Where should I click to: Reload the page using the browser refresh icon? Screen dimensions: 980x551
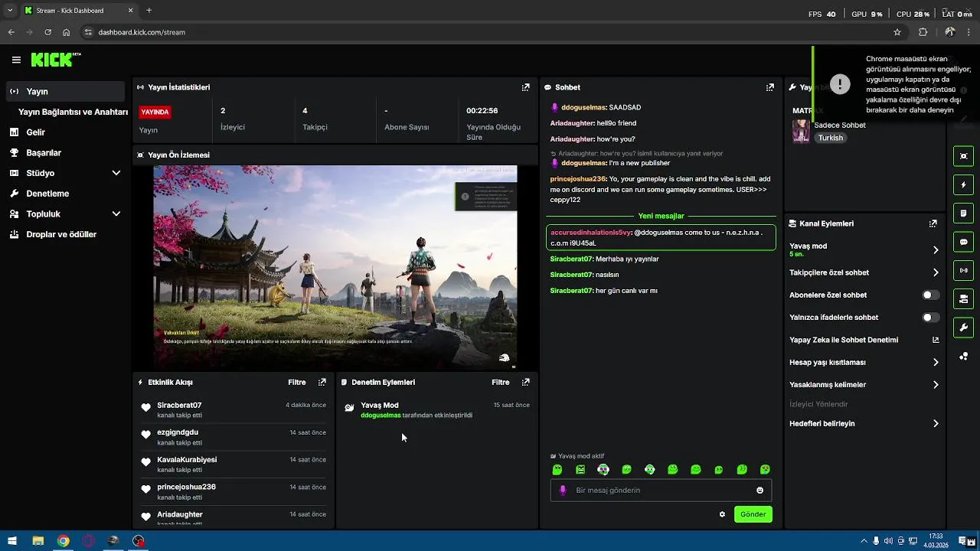(48, 32)
